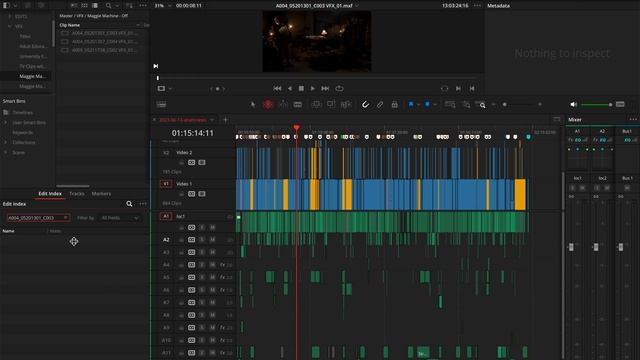Add a blue flag to clip
This screenshot has width=640, height=360.
click(411, 104)
